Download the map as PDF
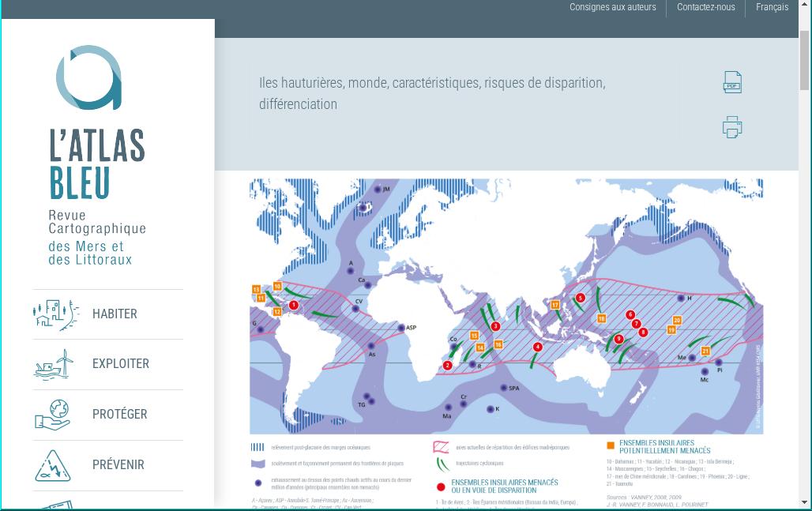Viewport: 812px width, 511px height. pyautogui.click(x=732, y=82)
